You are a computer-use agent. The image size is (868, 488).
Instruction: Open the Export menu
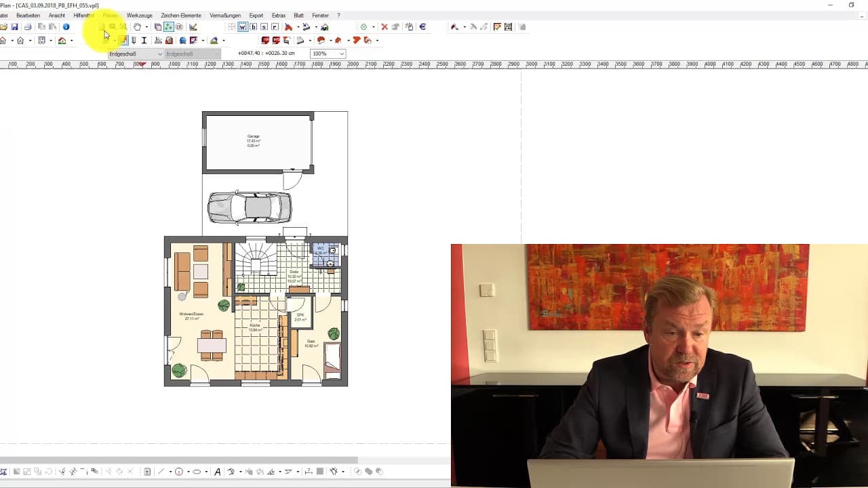[x=256, y=15]
